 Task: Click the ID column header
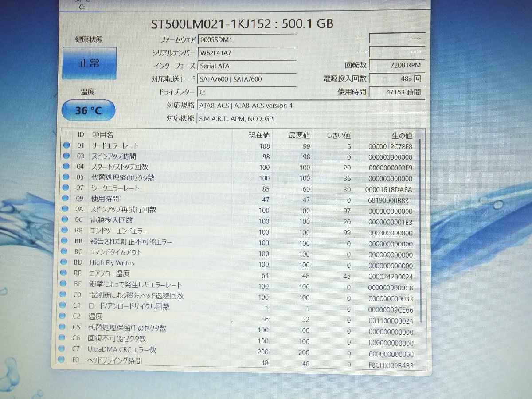coord(81,134)
